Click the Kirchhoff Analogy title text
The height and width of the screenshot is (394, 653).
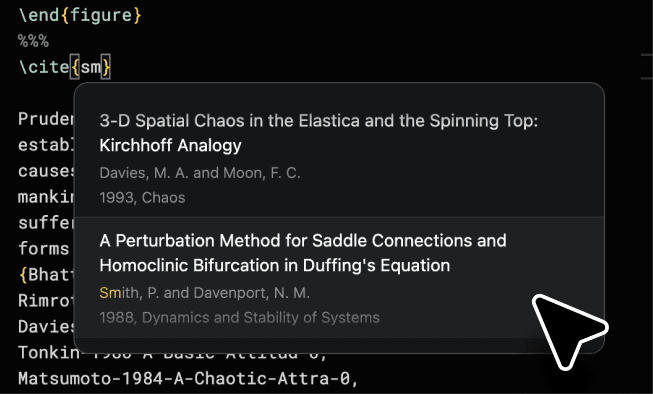pos(170,145)
